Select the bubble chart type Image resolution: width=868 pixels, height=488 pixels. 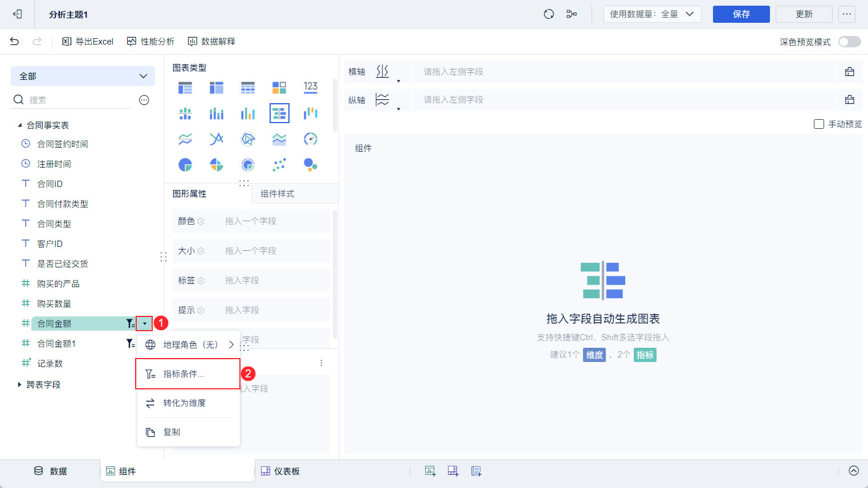coord(311,165)
